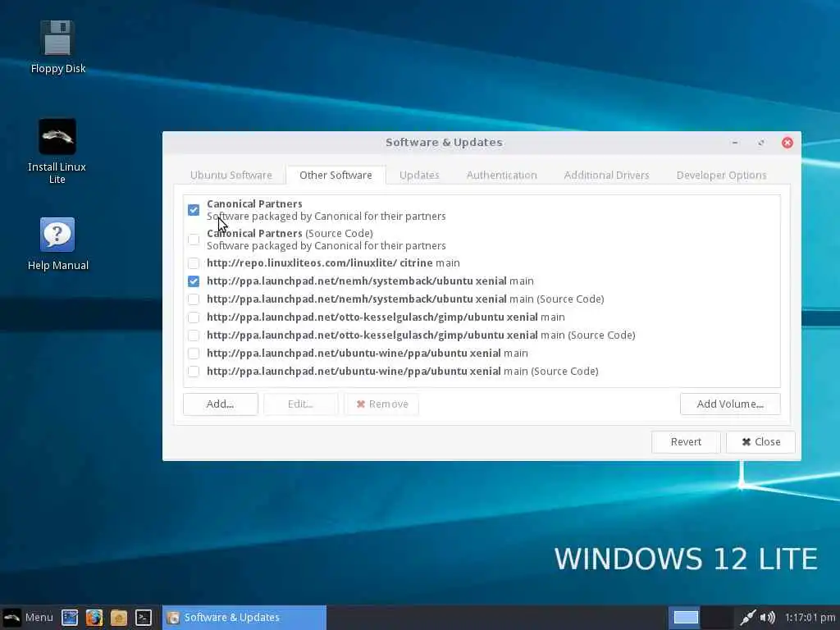The image size is (840, 630).
Task: Uncheck systemback xenial main repository
Action: click(194, 281)
